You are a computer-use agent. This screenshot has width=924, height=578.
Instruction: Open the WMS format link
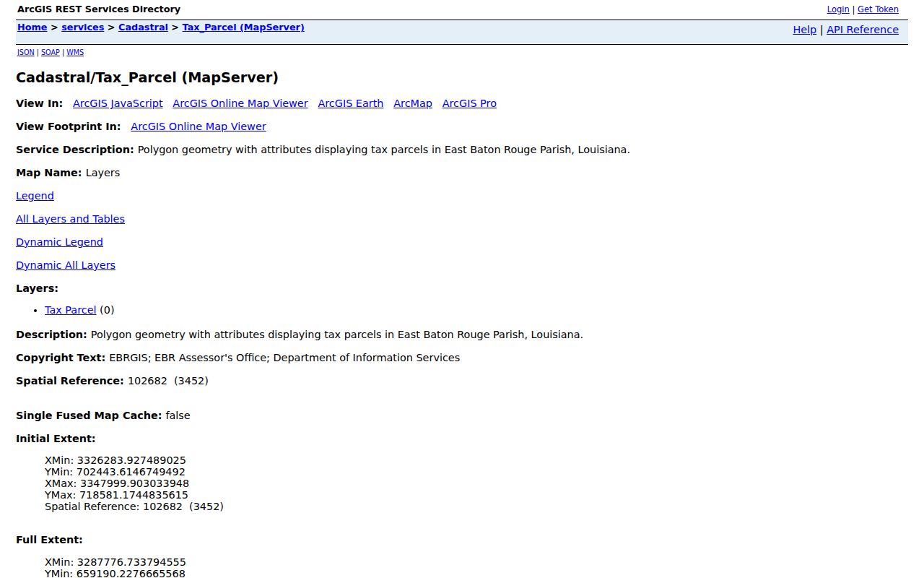pyautogui.click(x=75, y=52)
